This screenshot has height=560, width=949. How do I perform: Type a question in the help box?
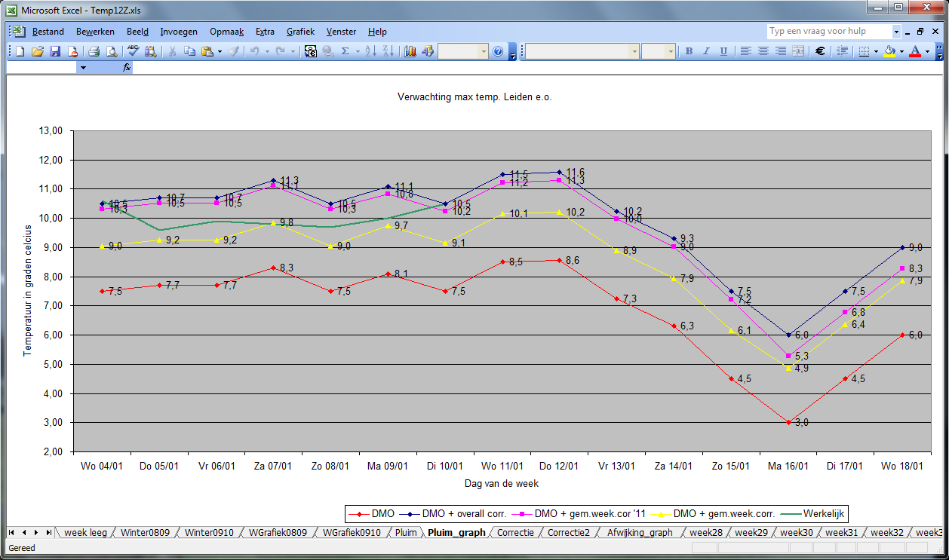pyautogui.click(x=829, y=32)
